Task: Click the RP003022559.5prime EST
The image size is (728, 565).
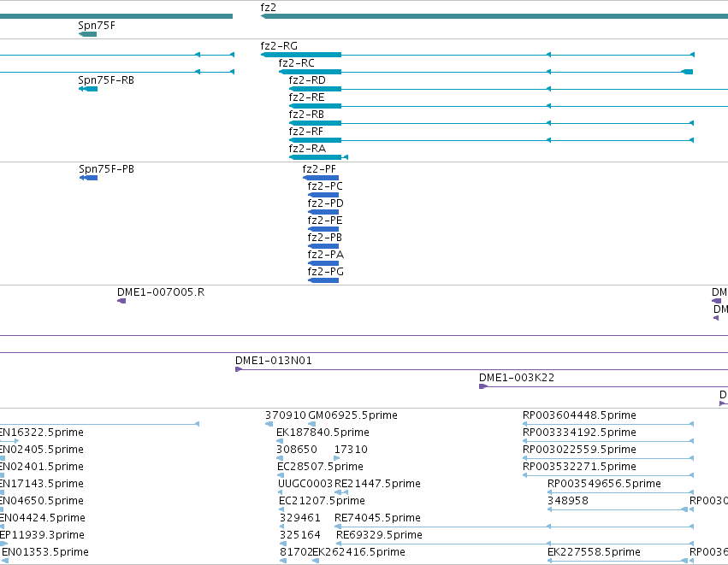Action: click(608, 458)
